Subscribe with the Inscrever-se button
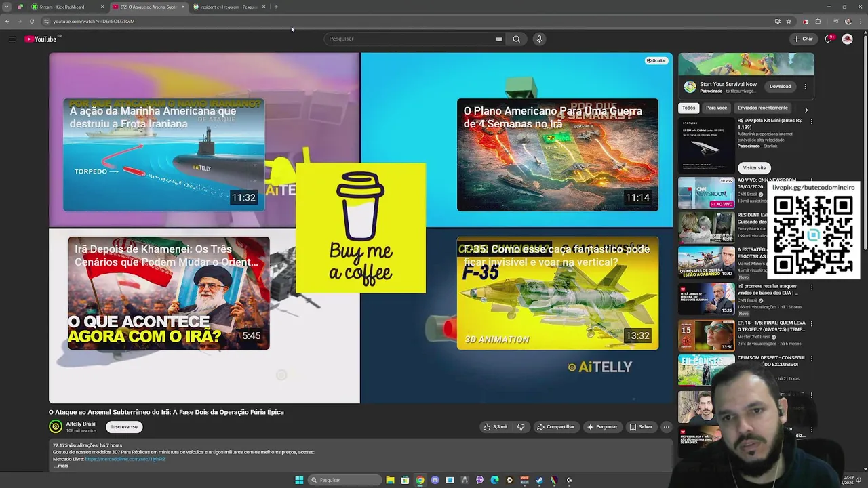This screenshot has height=488, width=868. click(124, 426)
